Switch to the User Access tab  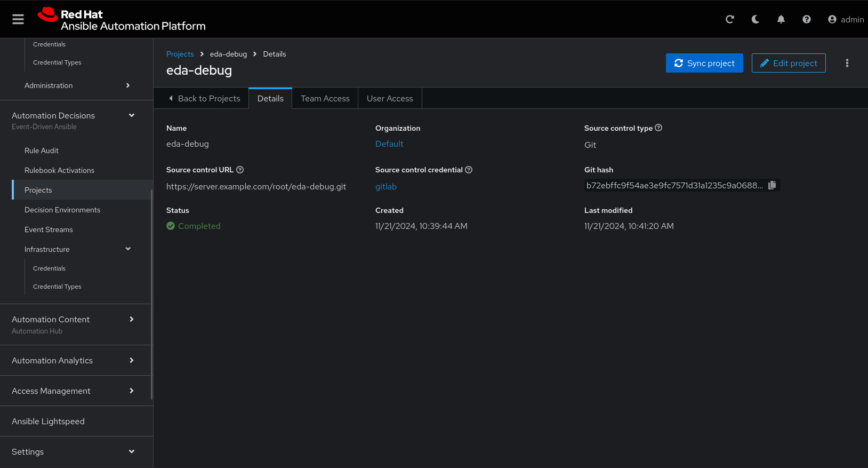(390, 98)
